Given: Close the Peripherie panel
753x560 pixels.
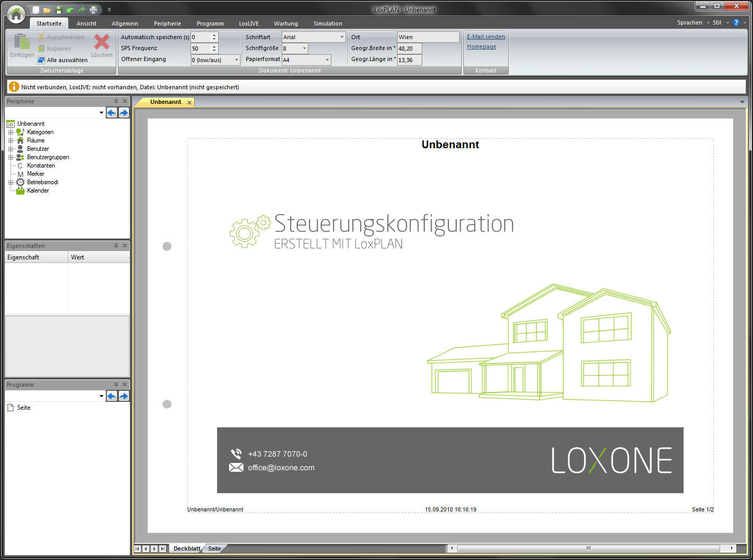Looking at the screenshot, I should point(125,101).
